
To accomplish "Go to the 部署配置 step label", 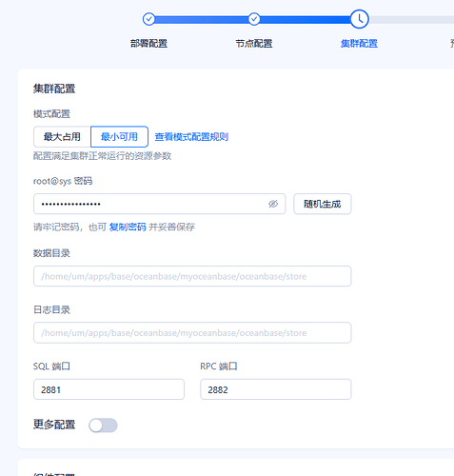I will [148, 44].
